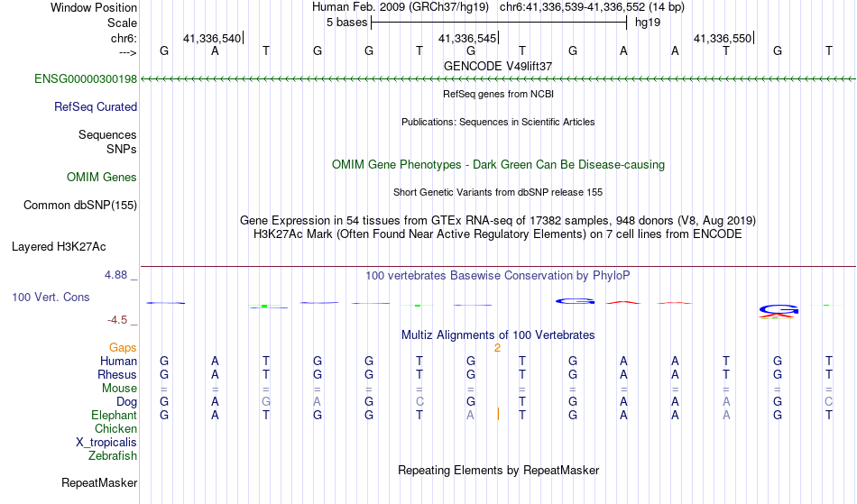
Task: Click the Human Feb. 2009 (GRCh37/hg19) header text
Action: 401,7
